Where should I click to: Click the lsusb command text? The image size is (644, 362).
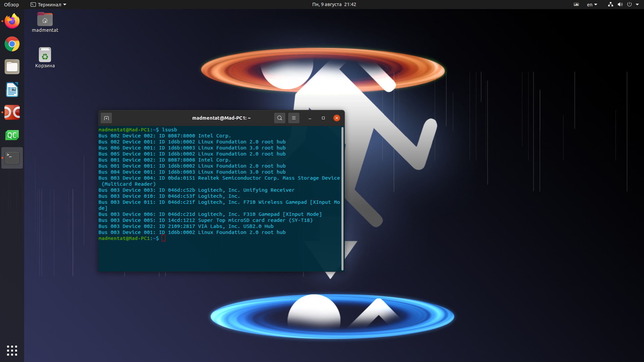(x=169, y=130)
